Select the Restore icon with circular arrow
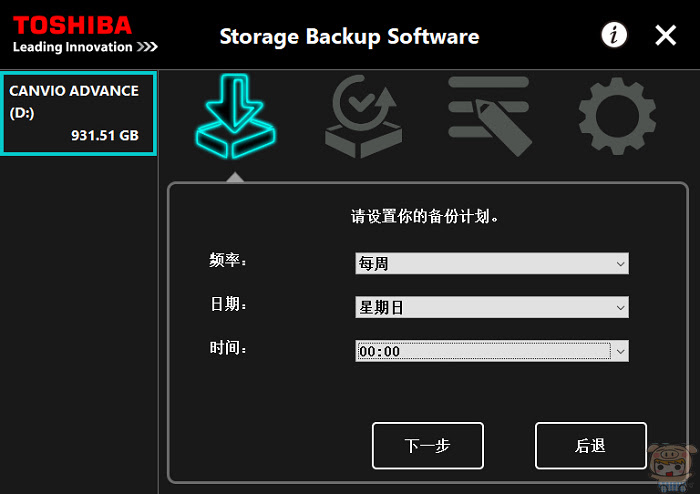This screenshot has height=494, width=700. 363,116
